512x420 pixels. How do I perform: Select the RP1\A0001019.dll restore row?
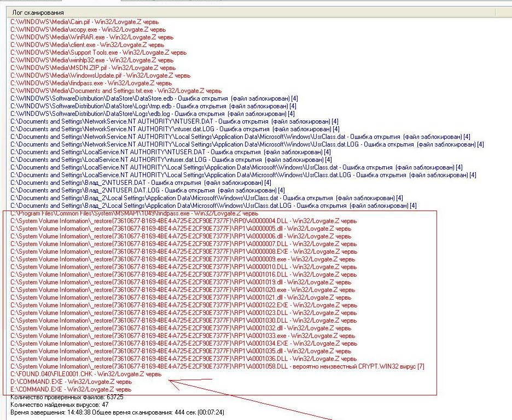[x=181, y=283]
